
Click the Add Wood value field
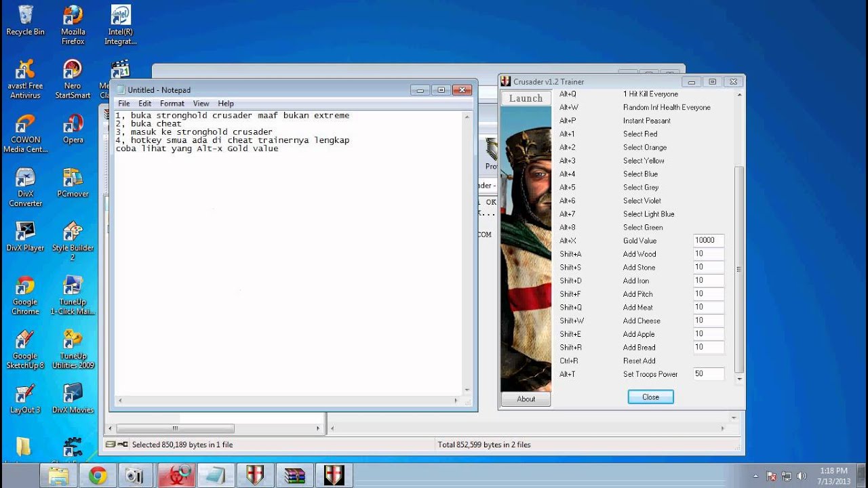(709, 253)
